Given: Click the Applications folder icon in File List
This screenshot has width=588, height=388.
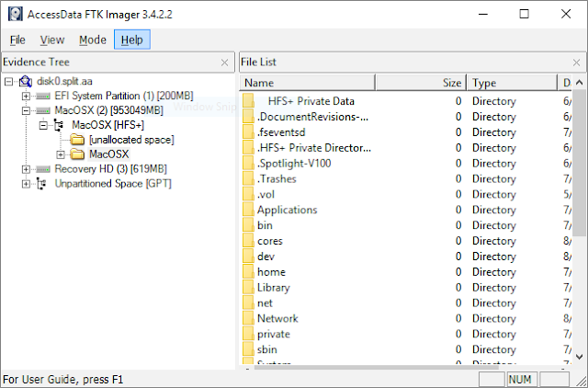Looking at the screenshot, I should (x=250, y=210).
